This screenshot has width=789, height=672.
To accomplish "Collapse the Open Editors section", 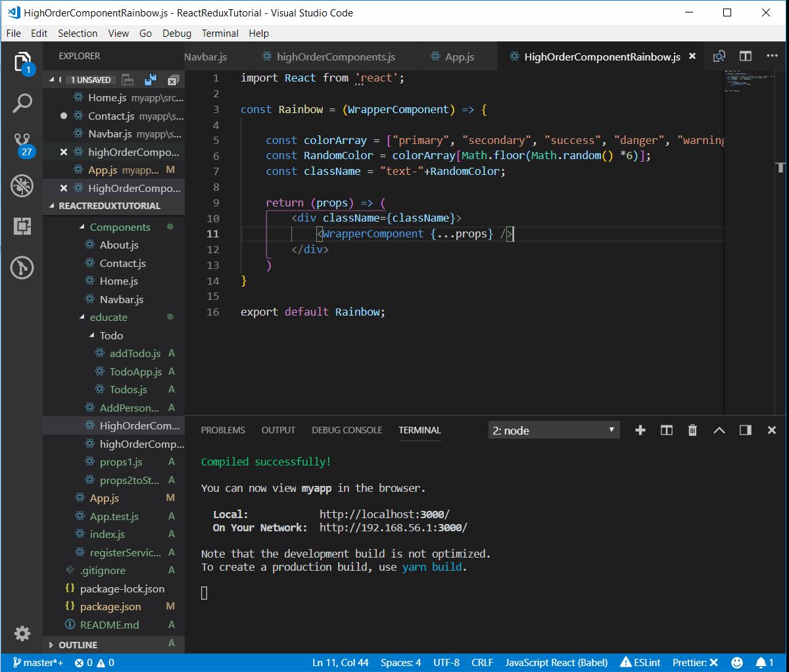I will click(x=52, y=80).
